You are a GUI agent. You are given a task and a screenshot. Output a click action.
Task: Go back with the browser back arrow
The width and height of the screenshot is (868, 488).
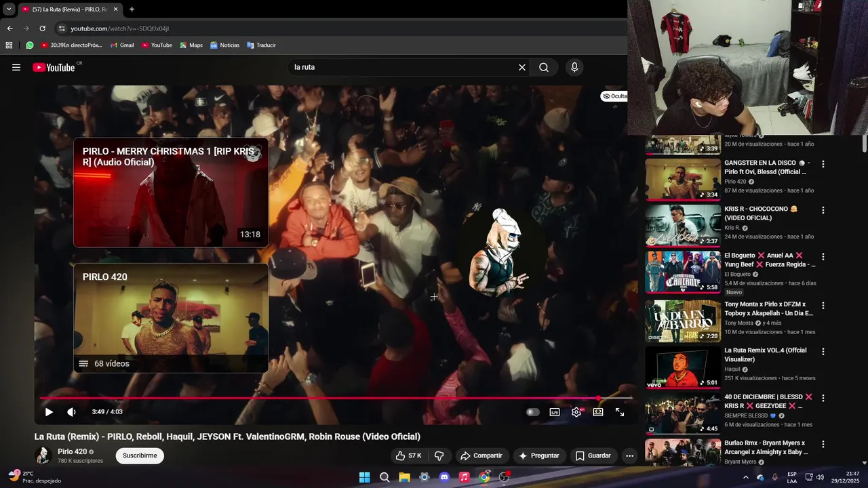pyautogui.click(x=9, y=28)
